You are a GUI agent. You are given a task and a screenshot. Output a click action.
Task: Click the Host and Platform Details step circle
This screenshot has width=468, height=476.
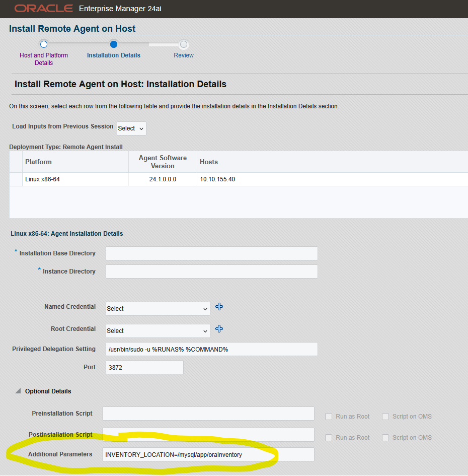tap(44, 44)
